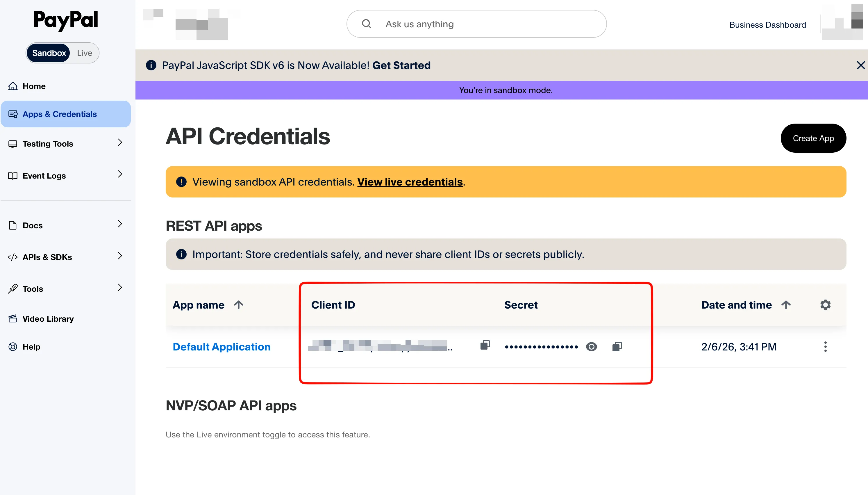The height and width of the screenshot is (495, 868).
Task: Click the Create App button
Action: click(x=813, y=138)
